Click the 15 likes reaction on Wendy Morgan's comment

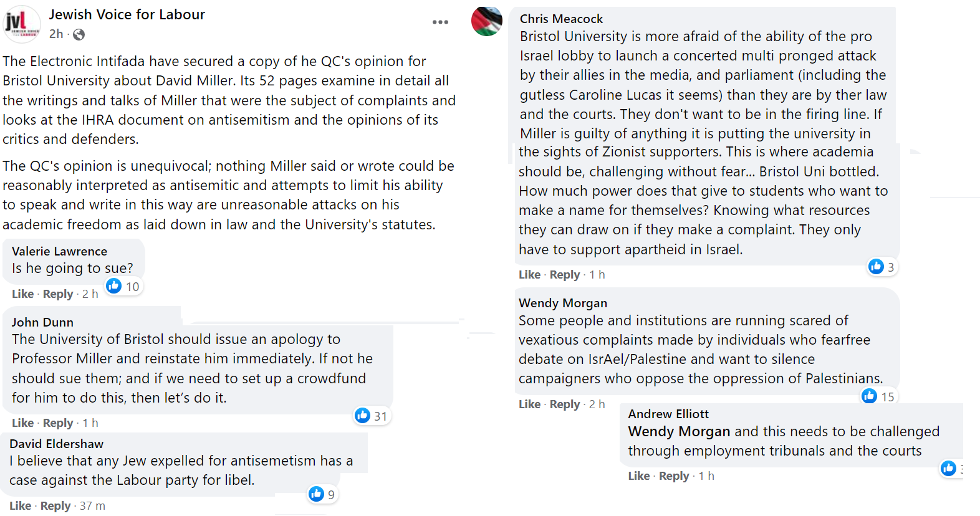[x=879, y=396]
